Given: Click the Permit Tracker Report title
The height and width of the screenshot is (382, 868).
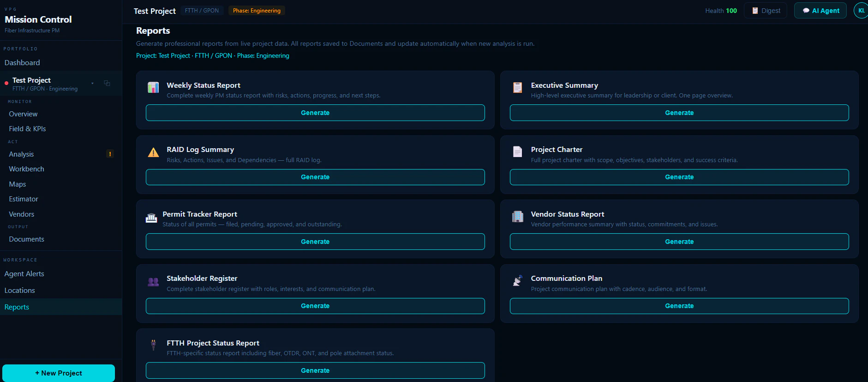Looking at the screenshot, I should (200, 214).
